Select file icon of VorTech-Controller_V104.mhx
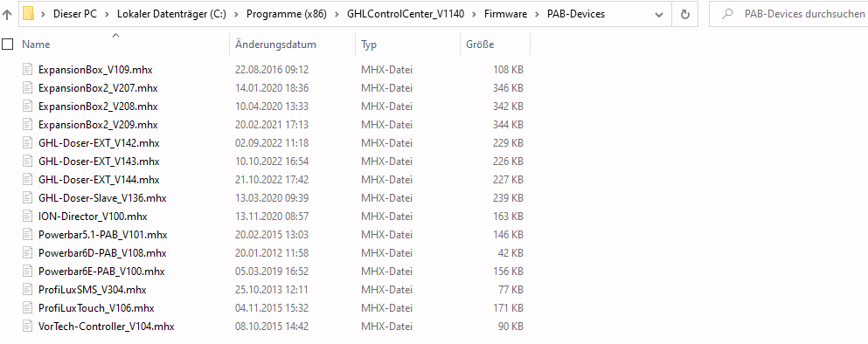This screenshot has height=344, width=868. 28,327
